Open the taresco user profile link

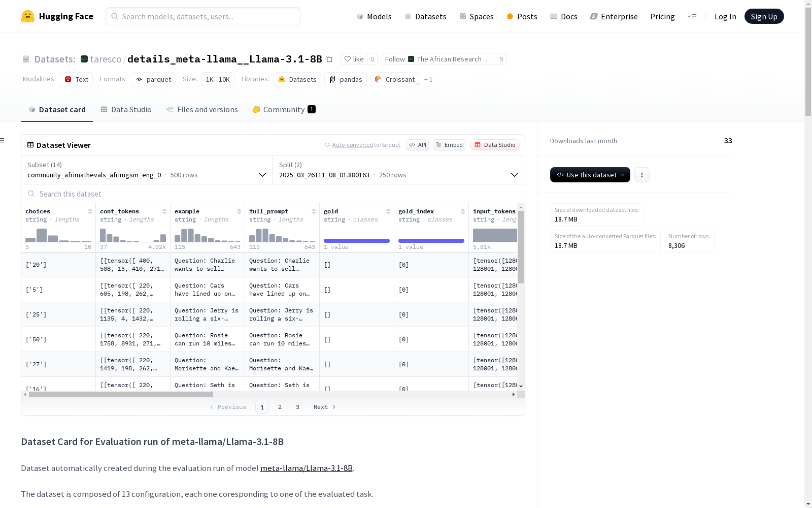(x=106, y=59)
